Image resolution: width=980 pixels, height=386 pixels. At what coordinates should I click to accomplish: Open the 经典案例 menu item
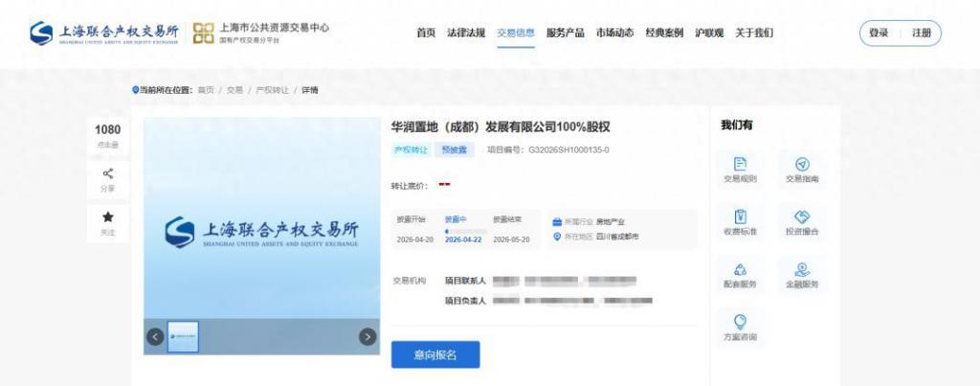(x=664, y=34)
